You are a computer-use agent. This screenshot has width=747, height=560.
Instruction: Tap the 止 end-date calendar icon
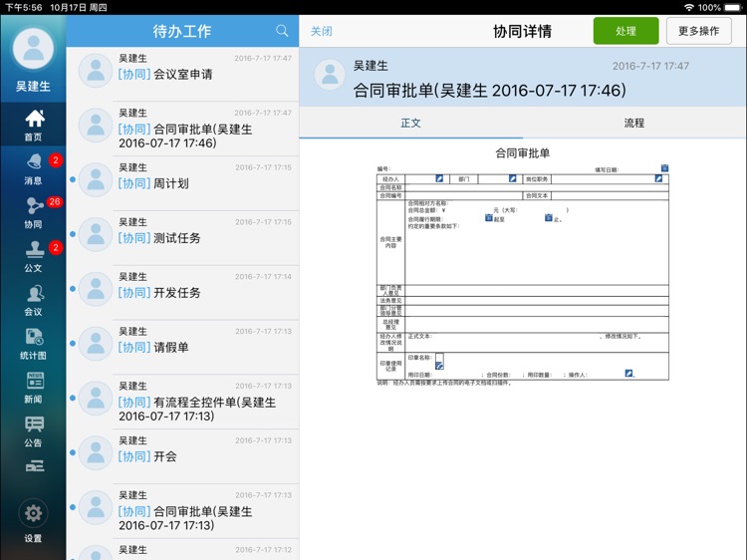click(x=549, y=218)
